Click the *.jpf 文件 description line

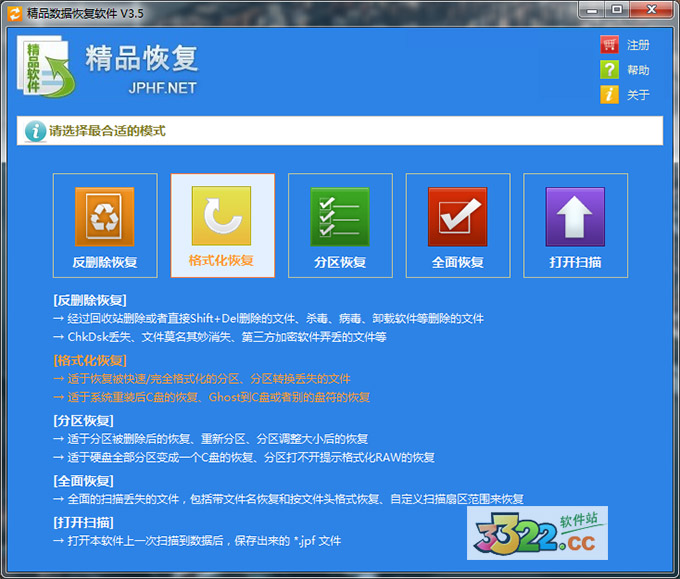(197, 540)
